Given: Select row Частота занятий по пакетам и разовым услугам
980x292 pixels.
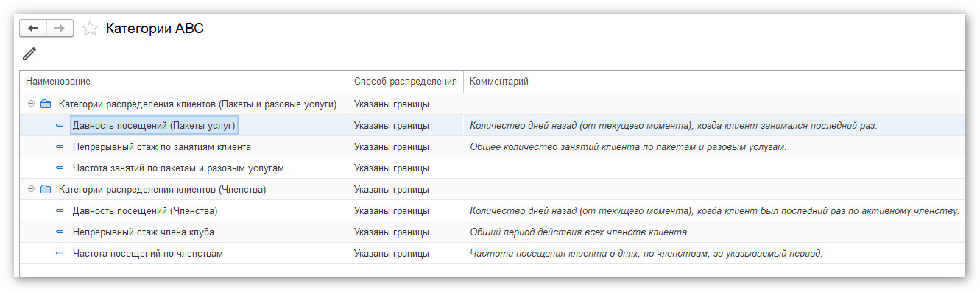Looking at the screenshot, I should (493, 168).
